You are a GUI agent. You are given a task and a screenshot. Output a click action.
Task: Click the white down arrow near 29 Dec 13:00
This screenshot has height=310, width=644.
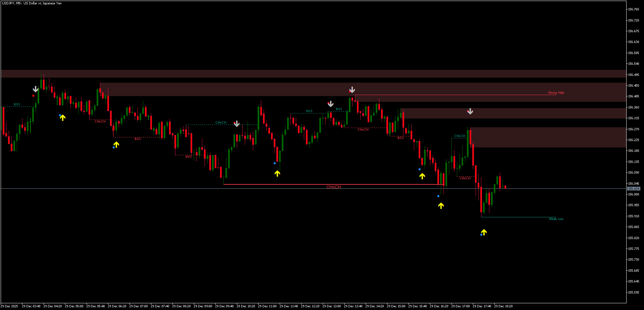click(x=331, y=104)
